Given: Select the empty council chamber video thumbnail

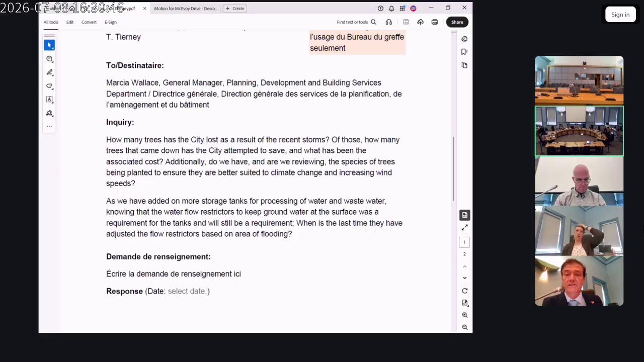Looking at the screenshot, I should tap(579, 80).
